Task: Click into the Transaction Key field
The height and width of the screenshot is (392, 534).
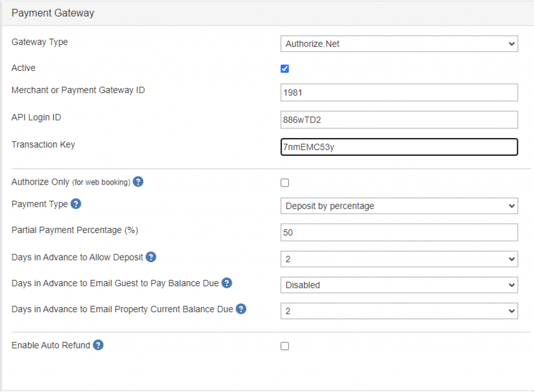Action: [399, 147]
